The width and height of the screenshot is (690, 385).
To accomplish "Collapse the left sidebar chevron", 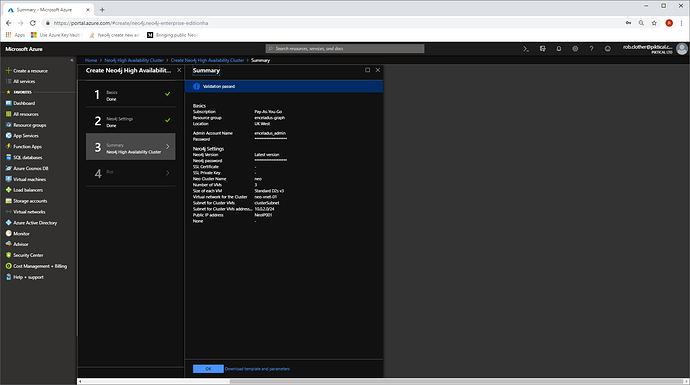I will [72, 60].
